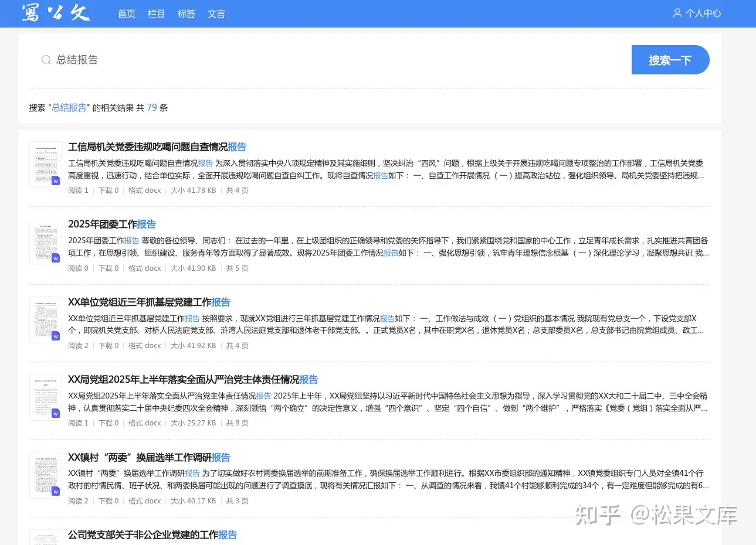Open the 首页 nav menu
This screenshot has height=545, width=756.
point(127,13)
